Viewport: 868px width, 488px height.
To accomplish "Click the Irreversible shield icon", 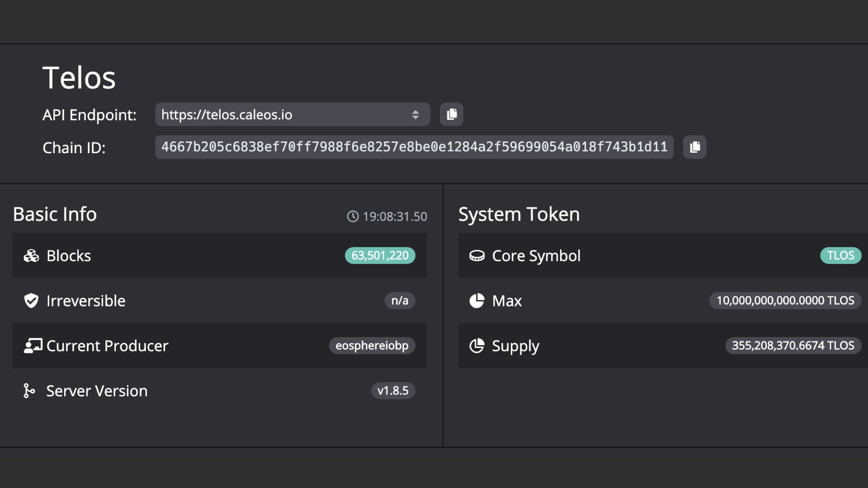I will pos(31,300).
